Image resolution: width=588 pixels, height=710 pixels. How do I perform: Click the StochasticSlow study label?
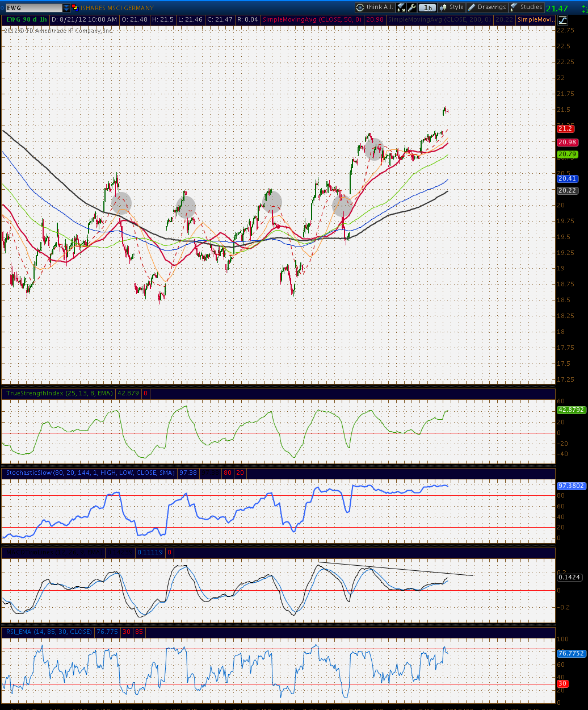(90, 473)
